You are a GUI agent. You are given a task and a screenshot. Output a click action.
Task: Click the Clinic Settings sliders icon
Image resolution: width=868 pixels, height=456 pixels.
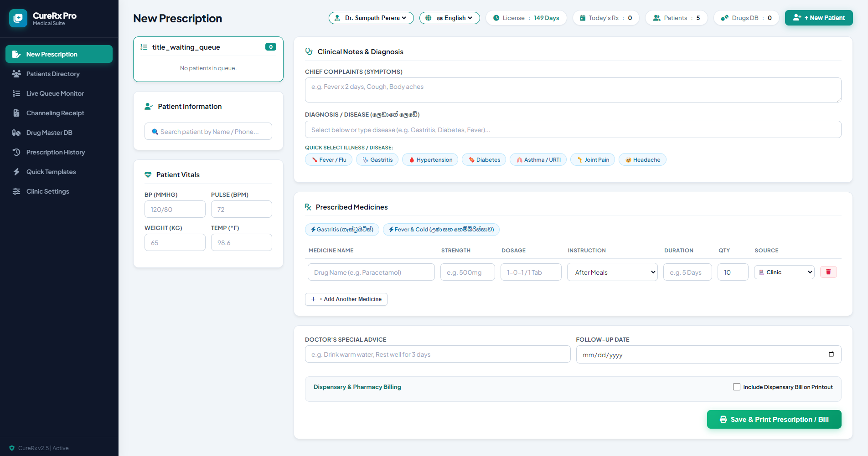coord(16,191)
